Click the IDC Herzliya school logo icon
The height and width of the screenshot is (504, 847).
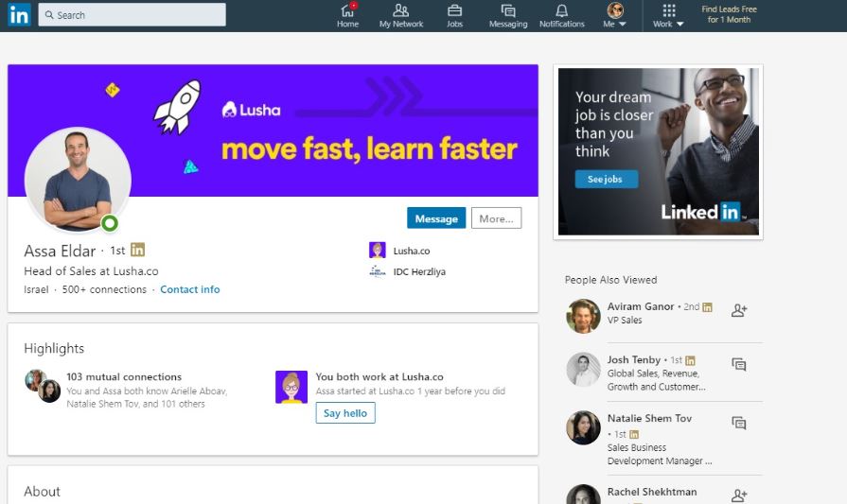pos(377,271)
